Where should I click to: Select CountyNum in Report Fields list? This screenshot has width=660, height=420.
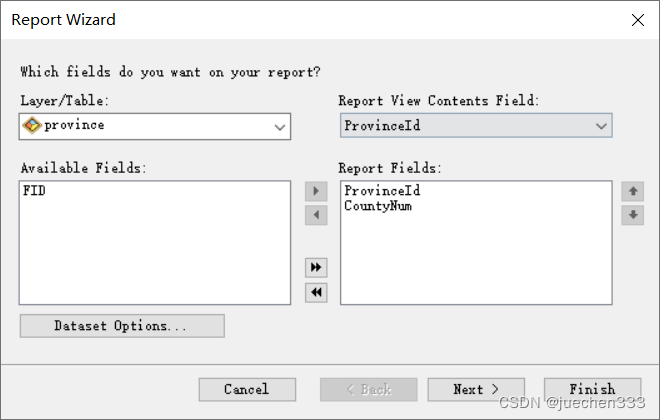[377, 206]
